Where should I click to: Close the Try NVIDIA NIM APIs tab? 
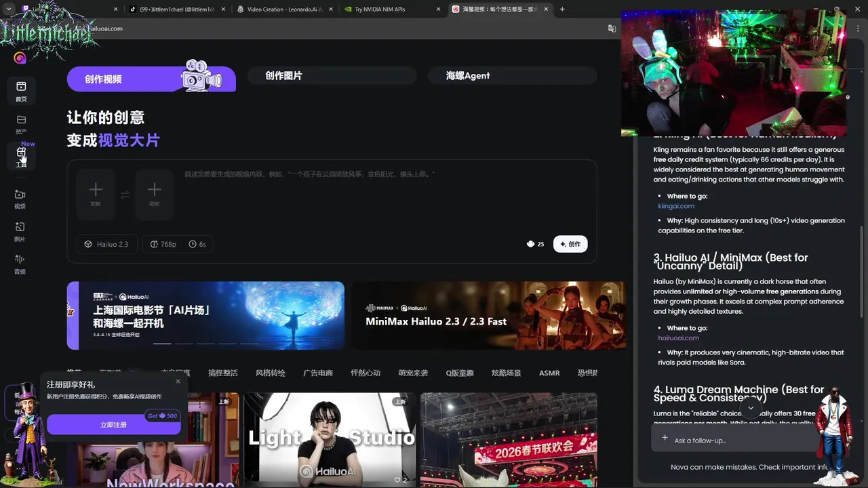(438, 9)
